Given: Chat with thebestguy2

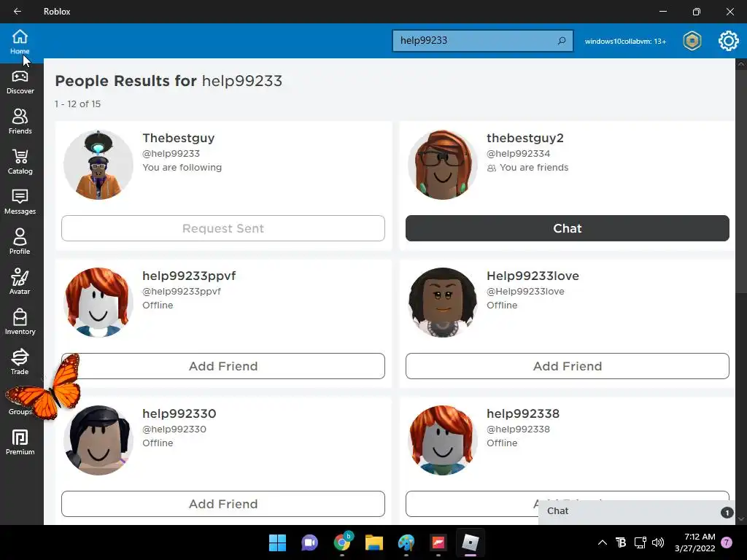Looking at the screenshot, I should click(567, 228).
